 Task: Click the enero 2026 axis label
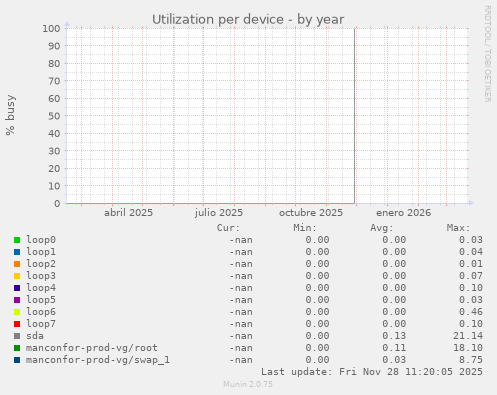click(404, 213)
